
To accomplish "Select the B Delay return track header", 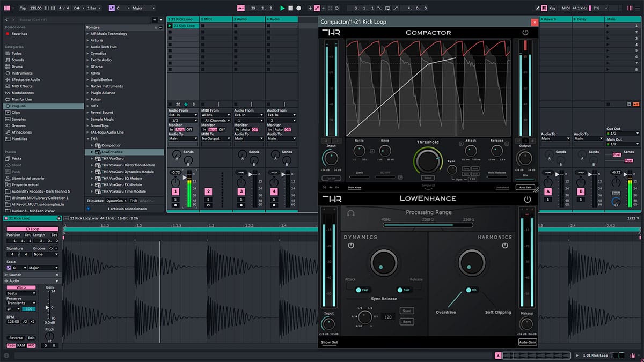I will pos(589,19).
